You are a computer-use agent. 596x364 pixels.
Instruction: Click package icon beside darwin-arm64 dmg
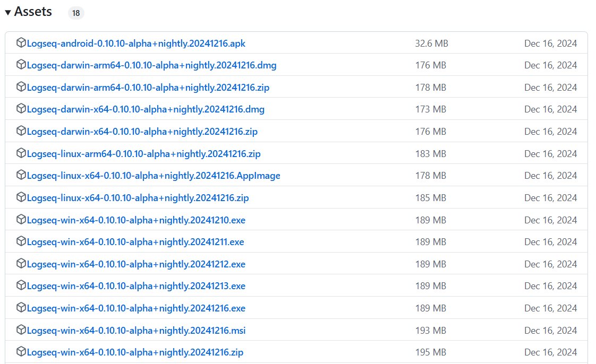pyautogui.click(x=21, y=65)
